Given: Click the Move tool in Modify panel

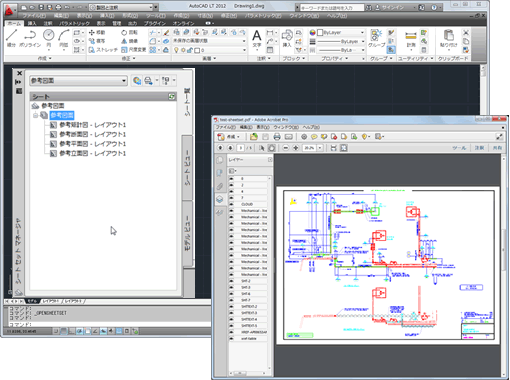Looking at the screenshot, I should click(x=97, y=32).
